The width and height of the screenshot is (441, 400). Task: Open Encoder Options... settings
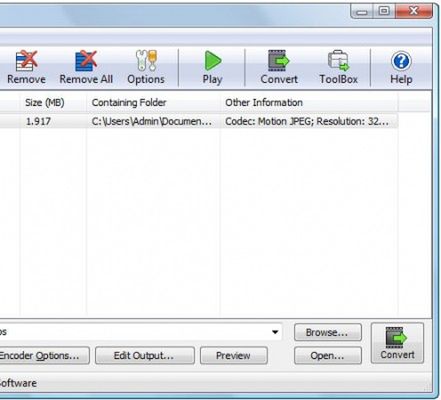click(44, 356)
